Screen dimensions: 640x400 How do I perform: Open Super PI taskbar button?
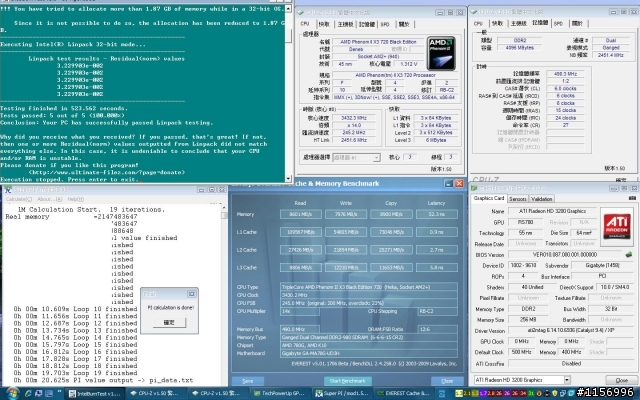coord(343,393)
